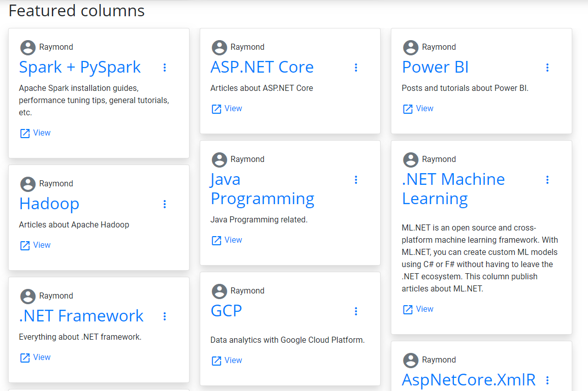
Task: Click Raymond avatar icon on AspNetCore.XmlR card
Action: point(411,361)
